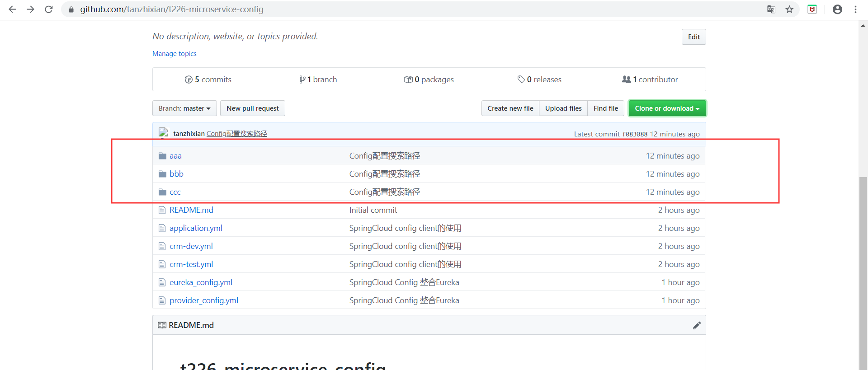Click Create new file button
868x370 pixels.
pos(510,108)
